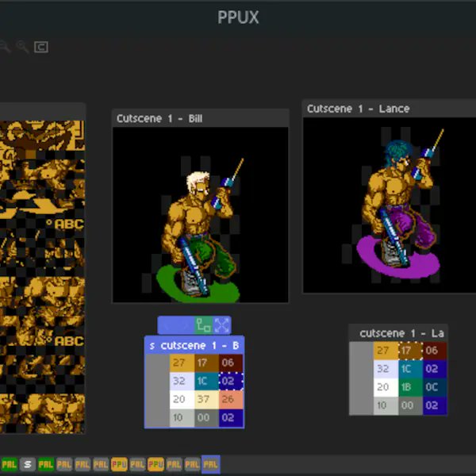This screenshot has height=476, width=476.
Task: Click the 's cutscene 1 - B' palette title
Action: 194,345
